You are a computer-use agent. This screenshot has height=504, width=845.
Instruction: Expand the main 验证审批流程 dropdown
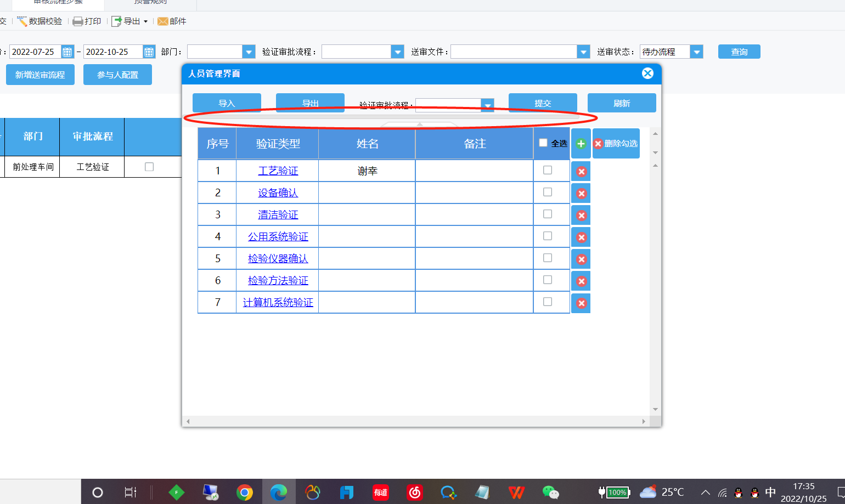397,52
